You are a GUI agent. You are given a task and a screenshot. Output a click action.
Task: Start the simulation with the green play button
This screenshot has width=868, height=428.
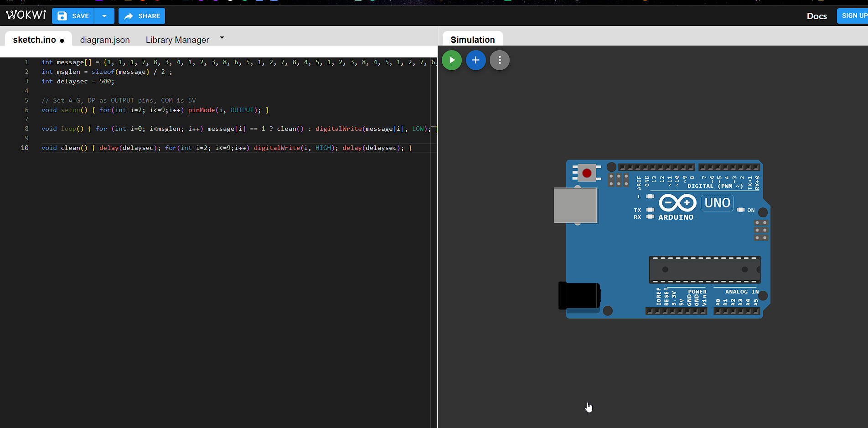(x=452, y=60)
